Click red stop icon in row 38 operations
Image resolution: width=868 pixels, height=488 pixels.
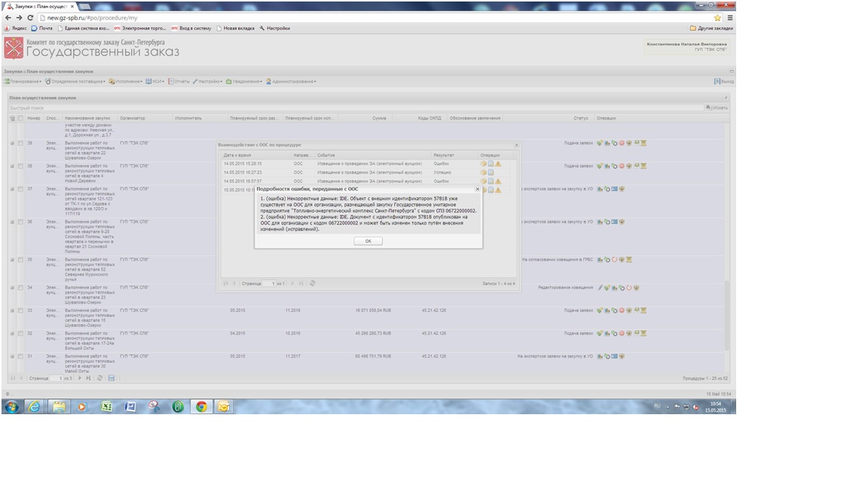coord(622,166)
